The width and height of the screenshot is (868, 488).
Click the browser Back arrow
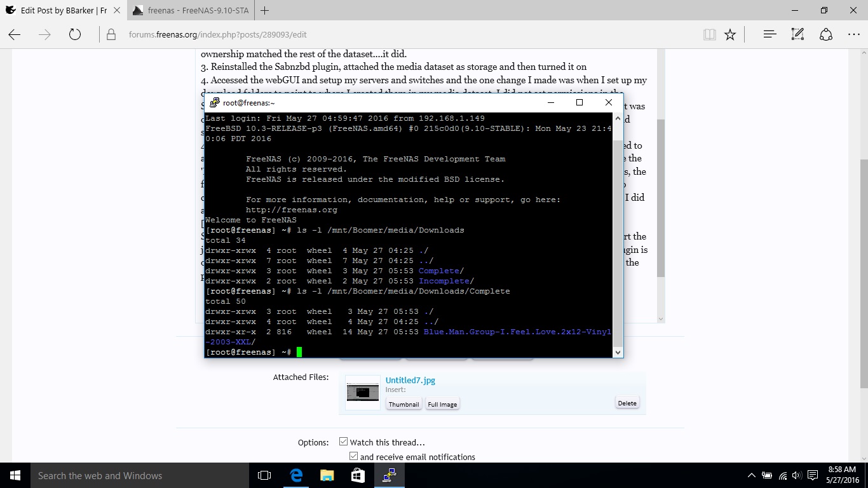15,35
